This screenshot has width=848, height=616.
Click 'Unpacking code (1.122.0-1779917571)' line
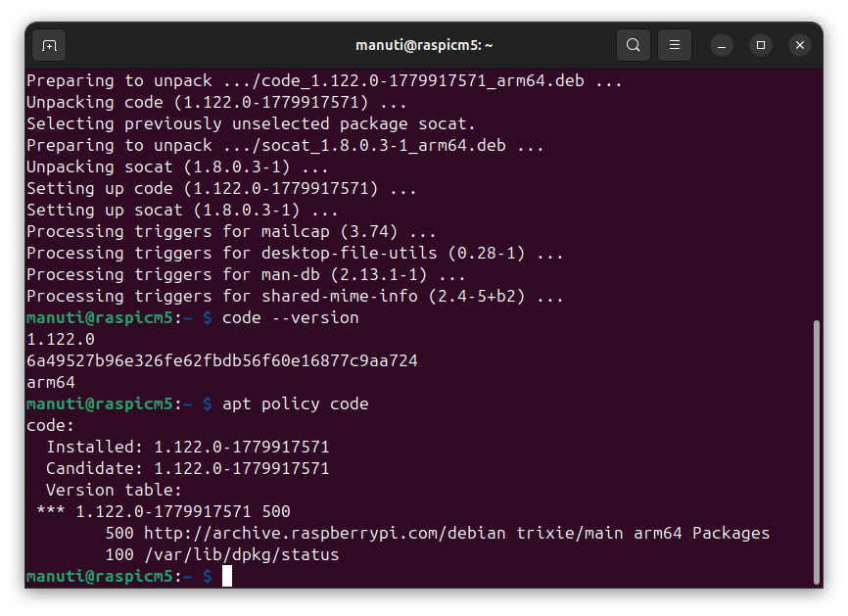(216, 102)
